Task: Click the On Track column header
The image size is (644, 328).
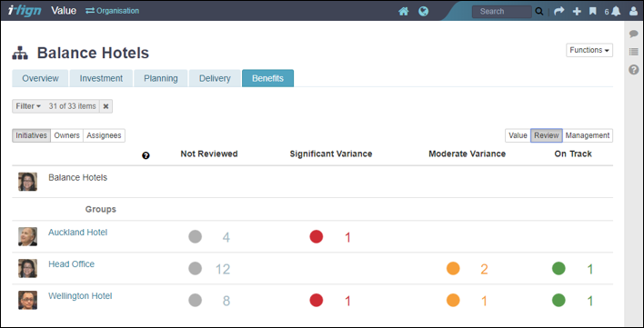Action: point(573,154)
